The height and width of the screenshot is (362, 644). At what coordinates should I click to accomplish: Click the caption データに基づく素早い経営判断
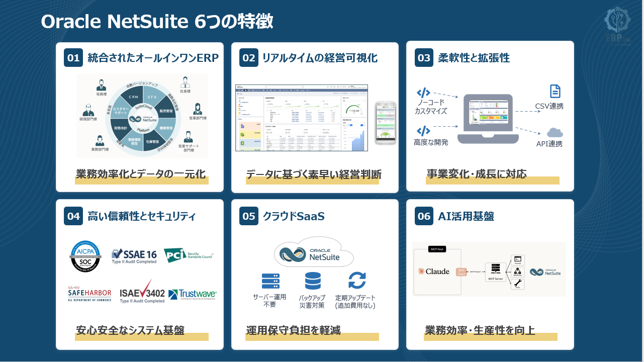coord(314,174)
